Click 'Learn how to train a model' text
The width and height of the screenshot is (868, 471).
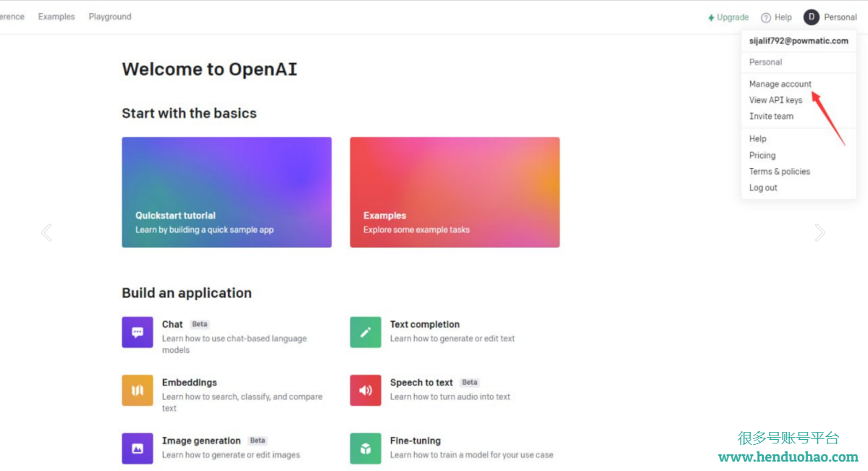pos(471,455)
